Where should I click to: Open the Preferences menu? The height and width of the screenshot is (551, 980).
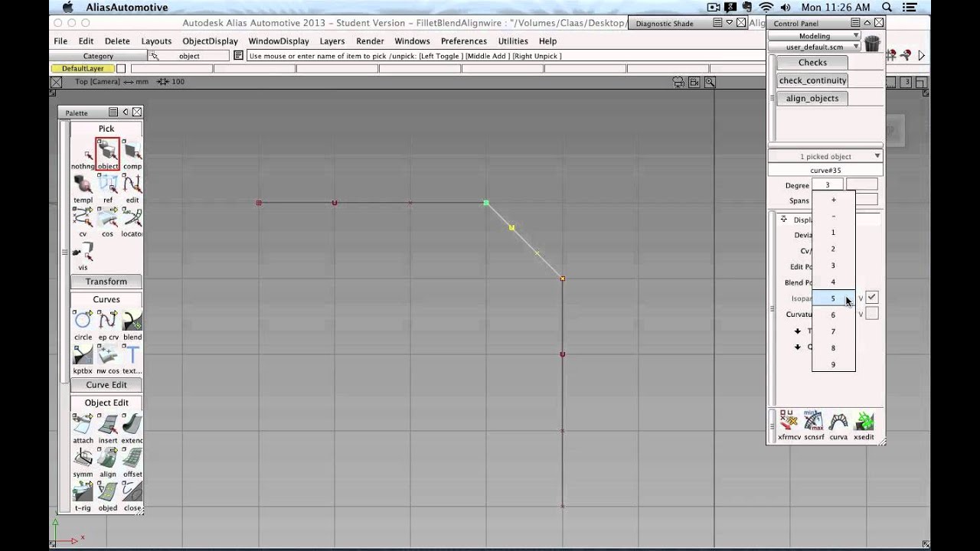[464, 41]
